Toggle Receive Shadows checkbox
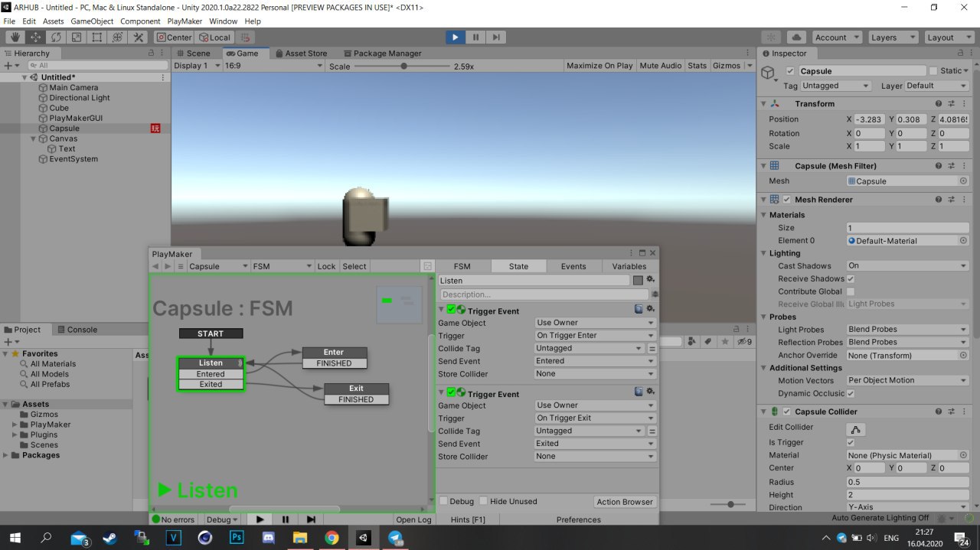980x550 pixels. coord(851,278)
